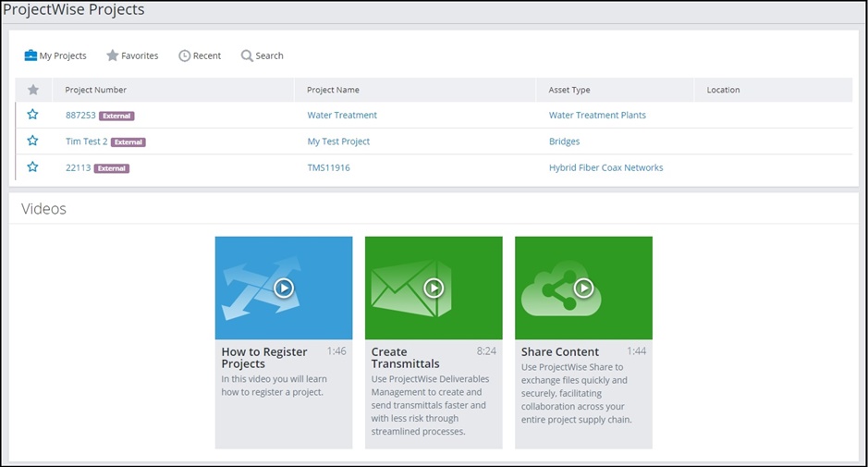The width and height of the screenshot is (868, 467).
Task: Open Tim Test 2 project number link
Action: (86, 141)
